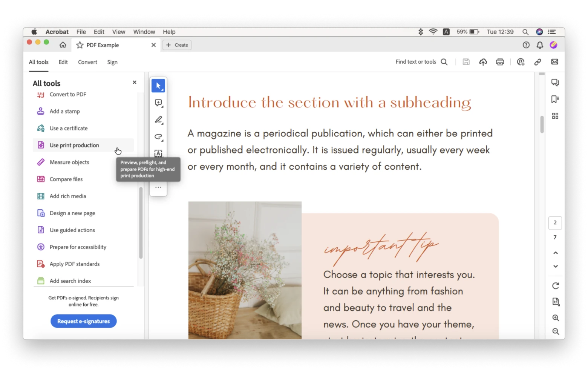The width and height of the screenshot is (588, 371).
Task: Select the highlighter tool
Action: pos(158,120)
